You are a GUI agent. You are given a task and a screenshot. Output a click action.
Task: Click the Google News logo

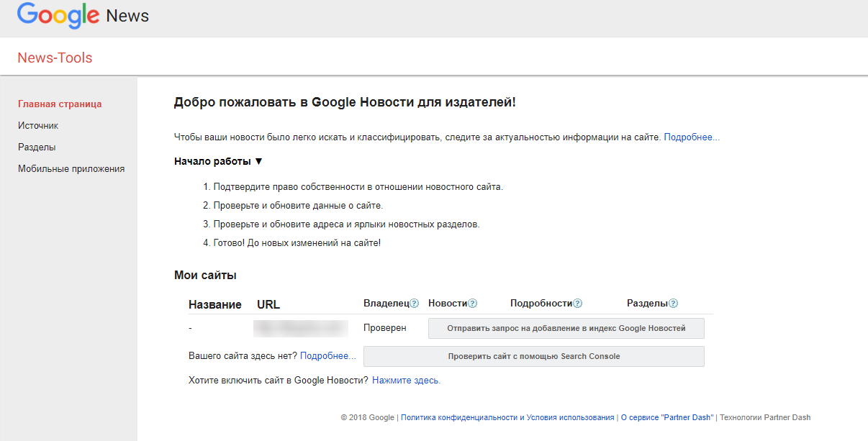[83, 15]
